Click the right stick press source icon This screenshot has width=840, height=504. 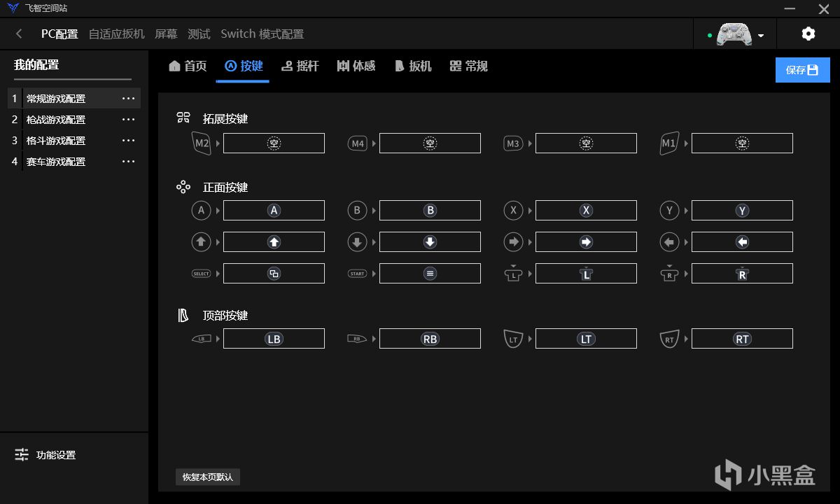click(670, 274)
